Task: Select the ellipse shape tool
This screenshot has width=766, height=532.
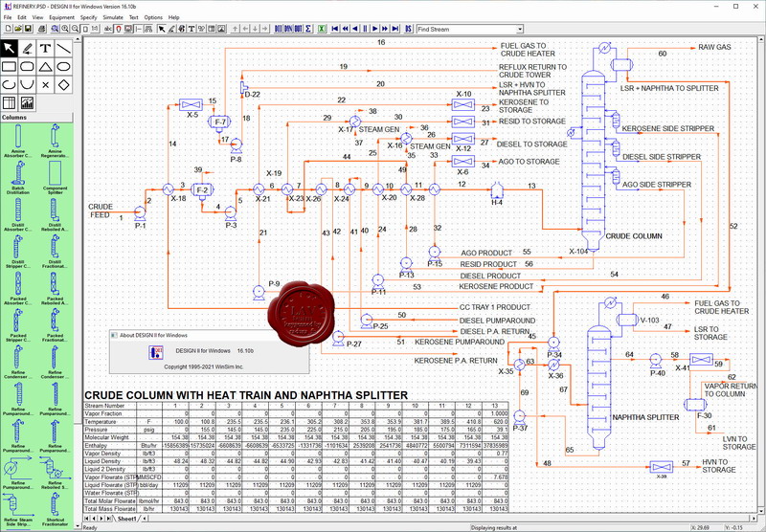Action: [x=63, y=66]
